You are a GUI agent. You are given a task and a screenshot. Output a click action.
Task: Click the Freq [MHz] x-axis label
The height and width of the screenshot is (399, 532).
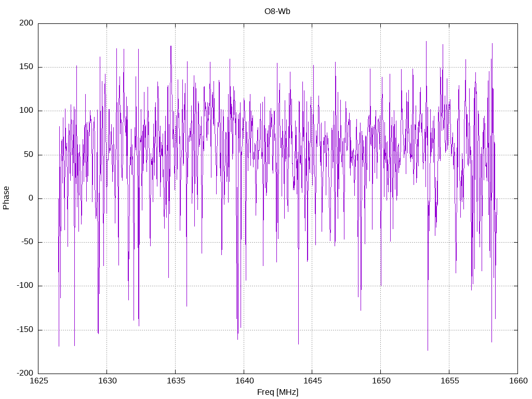277,392
